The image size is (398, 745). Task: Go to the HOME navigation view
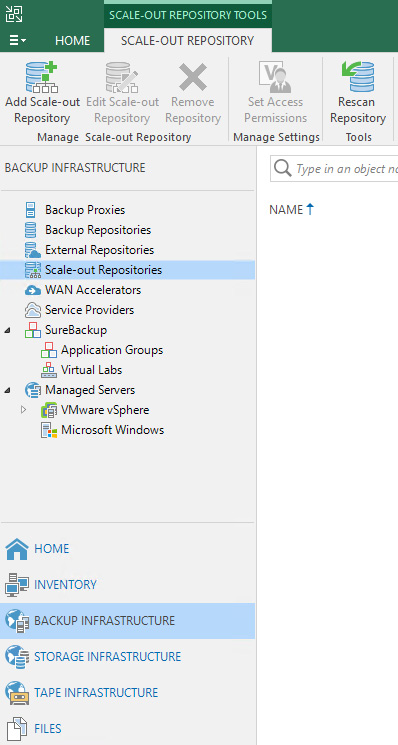point(51,549)
